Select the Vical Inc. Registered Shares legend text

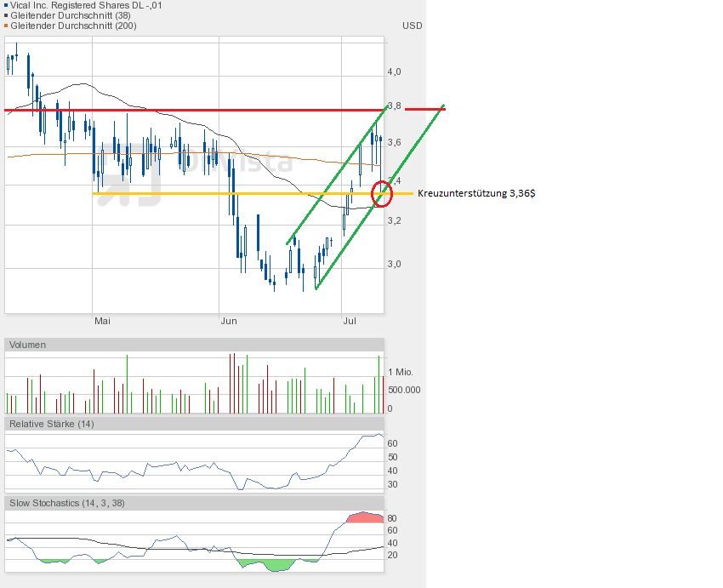point(86,5)
